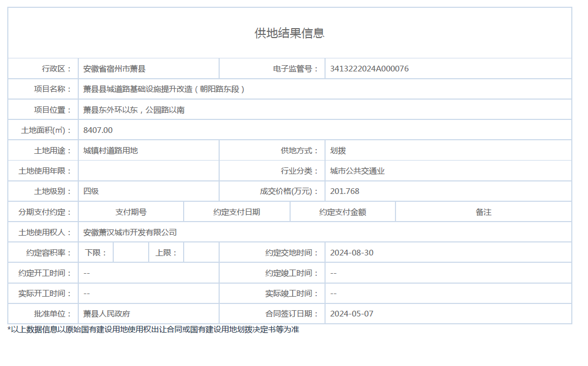The width and height of the screenshot is (588, 366).
Task: Click the 约定支付金额 column header
Action: (x=342, y=212)
